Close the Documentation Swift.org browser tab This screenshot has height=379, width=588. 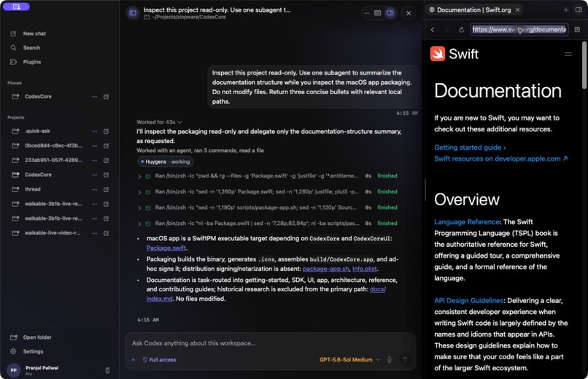point(517,10)
